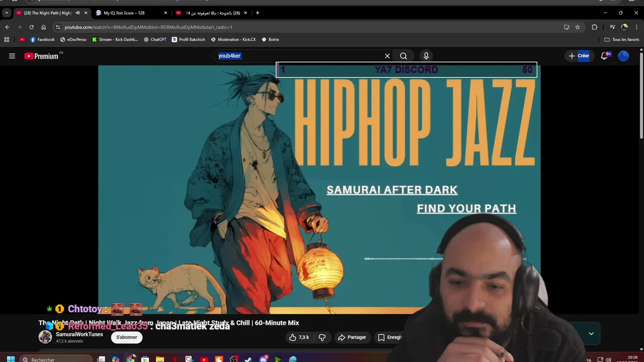Open Task View on the taskbar
644x362 pixels.
pos(101,359)
